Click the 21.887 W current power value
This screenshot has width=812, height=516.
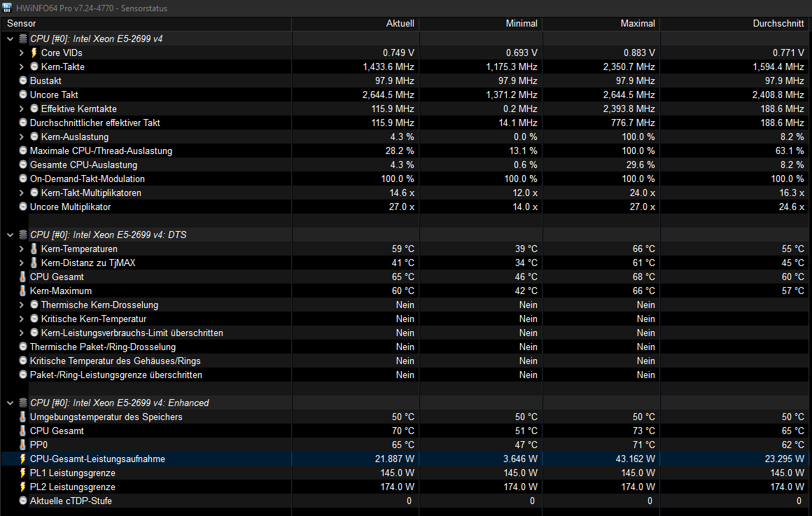pyautogui.click(x=394, y=459)
